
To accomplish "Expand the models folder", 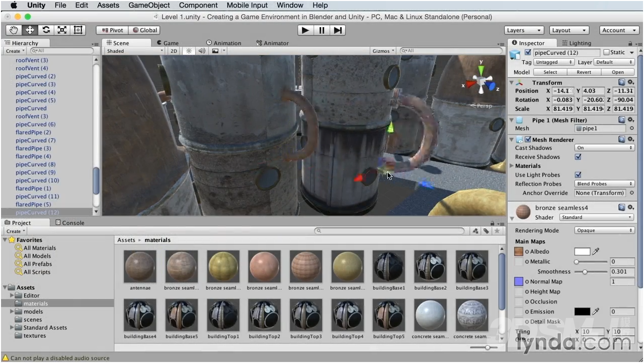I will [x=12, y=311].
